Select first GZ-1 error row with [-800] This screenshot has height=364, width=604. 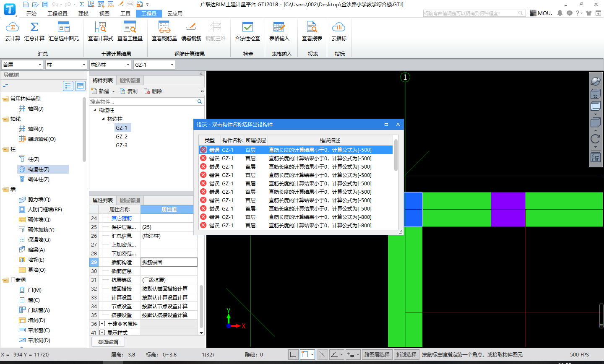(295, 217)
